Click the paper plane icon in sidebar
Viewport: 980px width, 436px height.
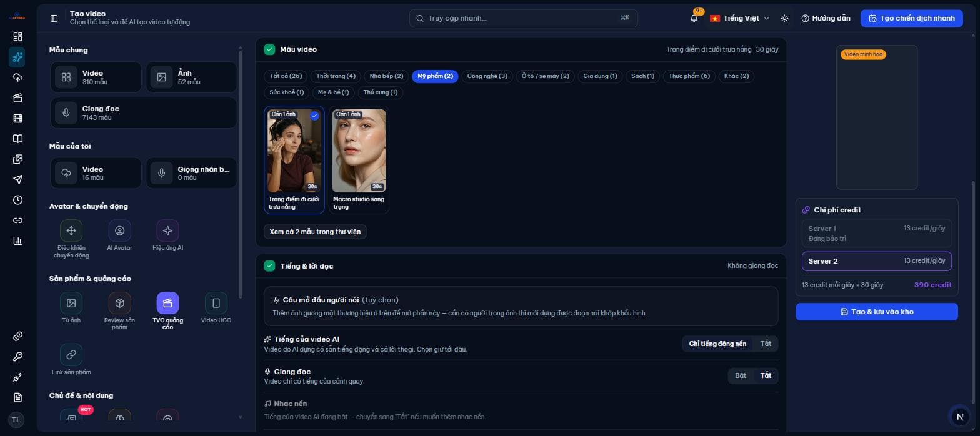click(x=17, y=179)
